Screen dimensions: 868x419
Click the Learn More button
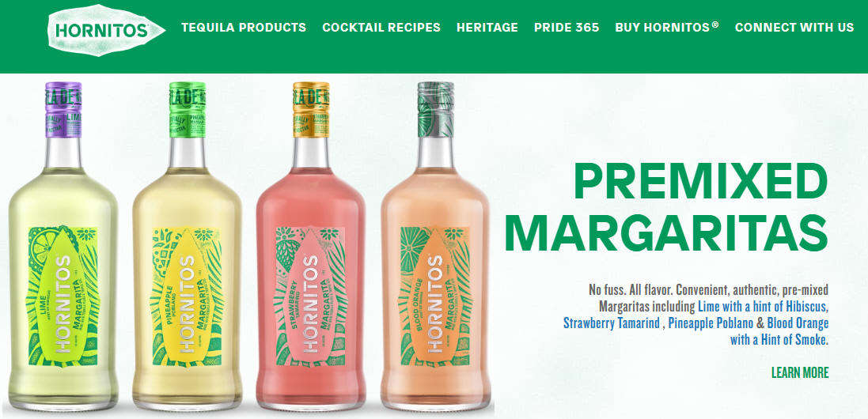tap(800, 372)
